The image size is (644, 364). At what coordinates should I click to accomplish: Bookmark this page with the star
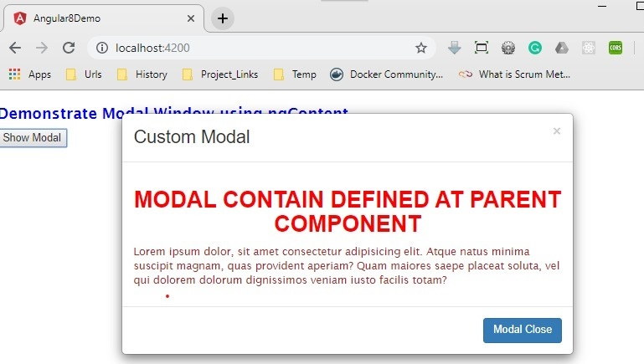point(421,48)
